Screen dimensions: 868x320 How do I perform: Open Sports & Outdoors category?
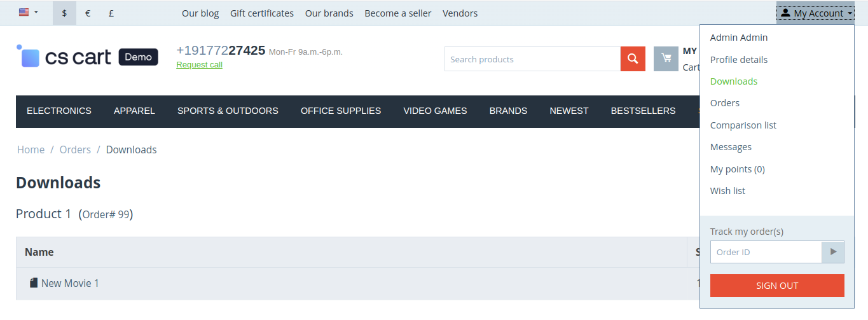[x=228, y=111]
